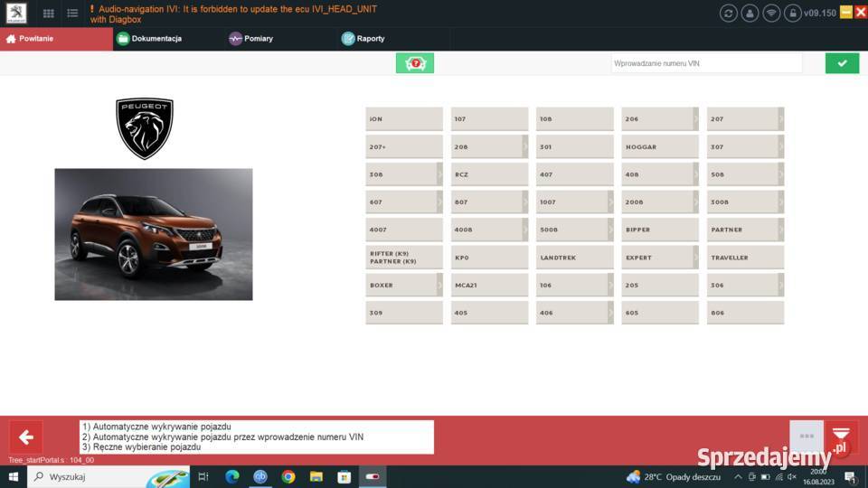Click the VIN number input field

(x=706, y=63)
